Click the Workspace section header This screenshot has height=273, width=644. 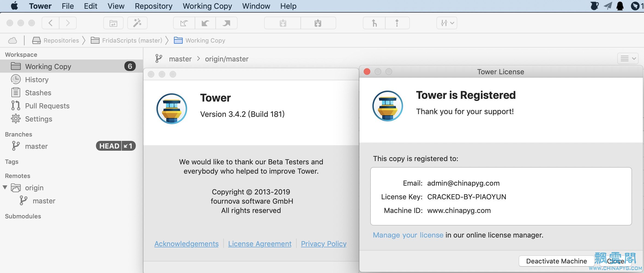pyautogui.click(x=21, y=55)
